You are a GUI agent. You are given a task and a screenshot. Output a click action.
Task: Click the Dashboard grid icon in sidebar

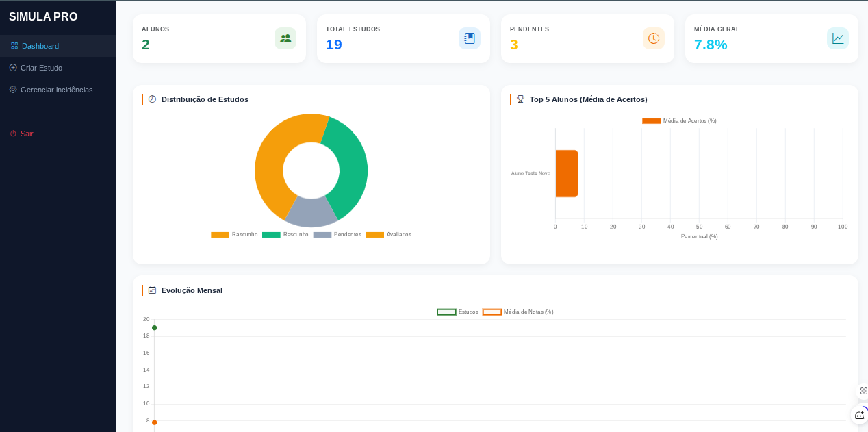coord(14,46)
